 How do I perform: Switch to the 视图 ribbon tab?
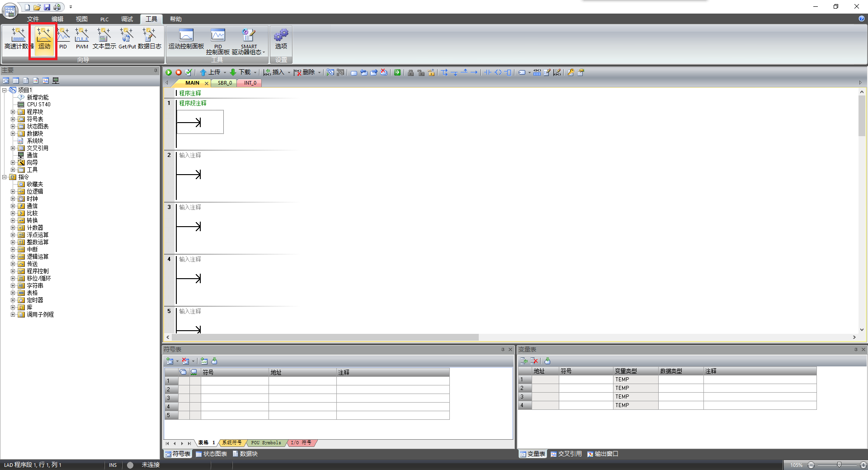click(82, 19)
